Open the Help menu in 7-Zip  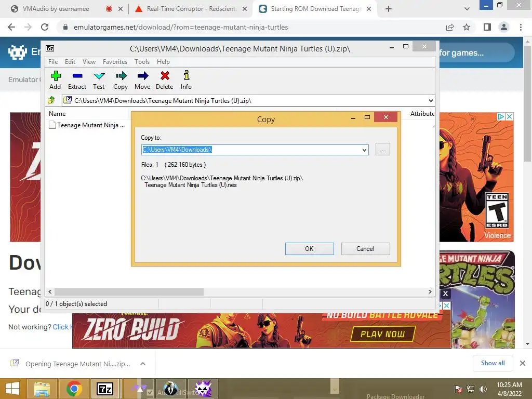coord(163,62)
